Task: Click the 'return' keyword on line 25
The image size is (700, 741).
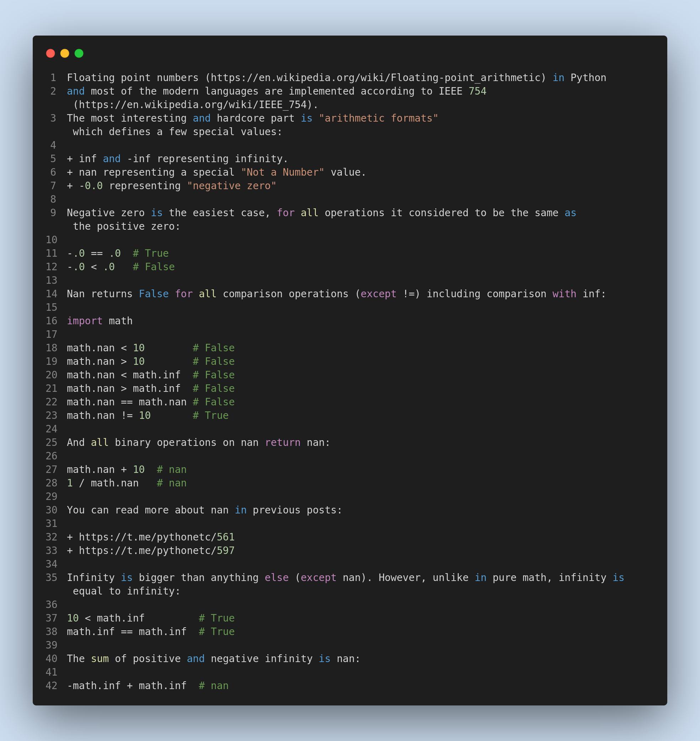Action: [282, 442]
